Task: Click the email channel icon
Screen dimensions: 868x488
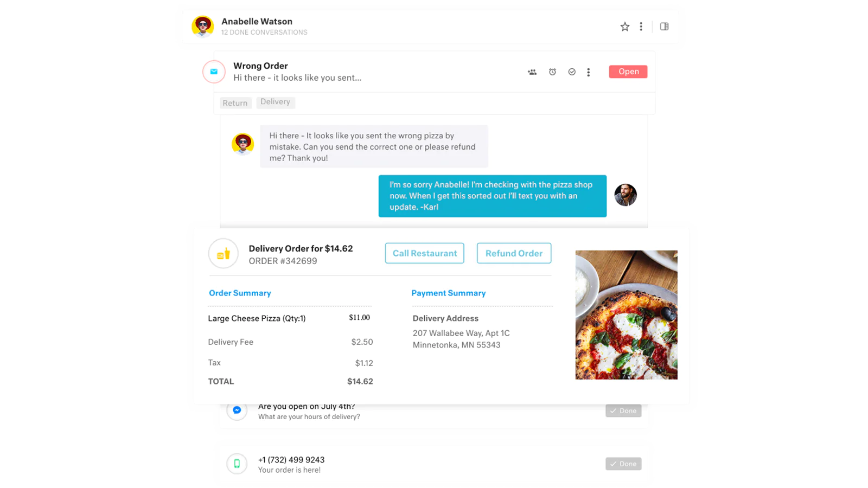Action: pyautogui.click(x=214, y=72)
